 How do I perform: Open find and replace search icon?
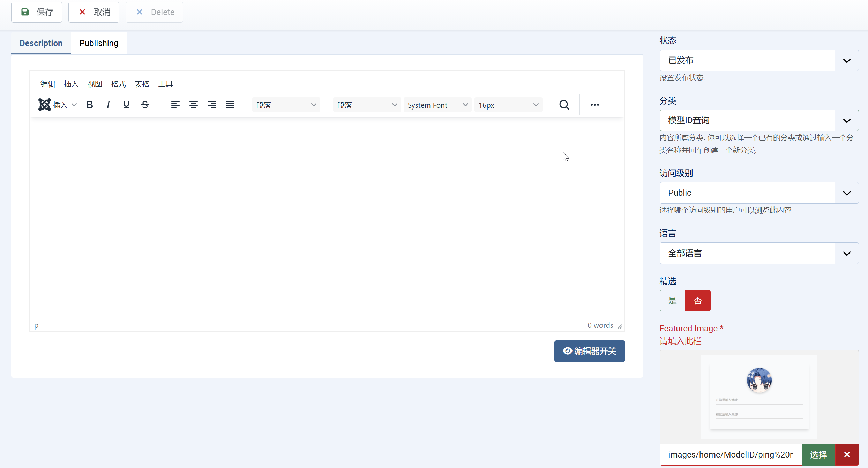564,105
